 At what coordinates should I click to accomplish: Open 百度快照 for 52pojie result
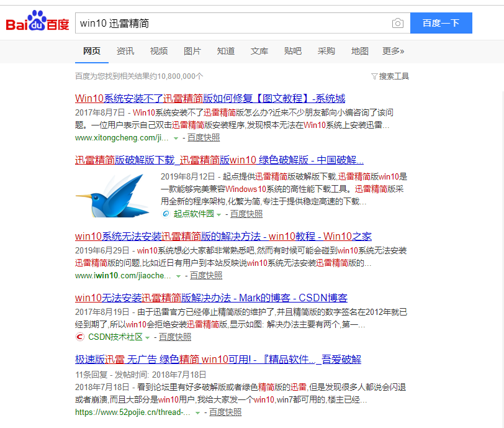click(x=225, y=412)
